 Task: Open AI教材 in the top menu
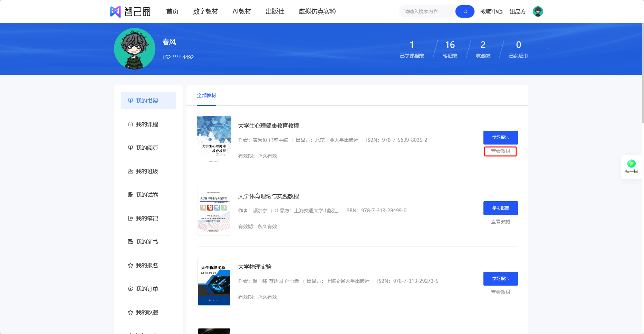pyautogui.click(x=242, y=11)
